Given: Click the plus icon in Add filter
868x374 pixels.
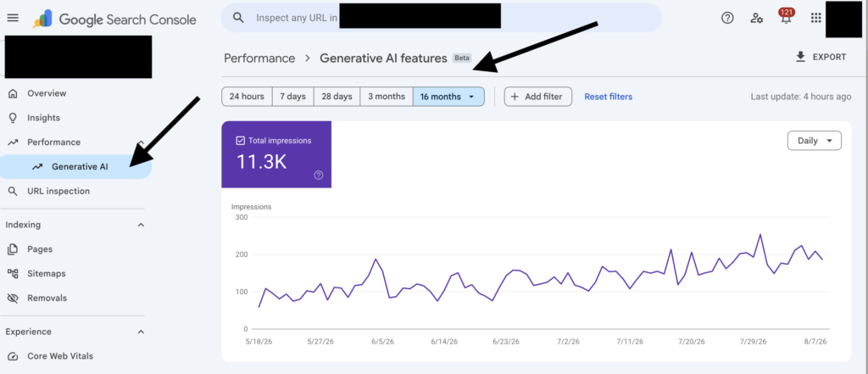Looking at the screenshot, I should click(515, 97).
